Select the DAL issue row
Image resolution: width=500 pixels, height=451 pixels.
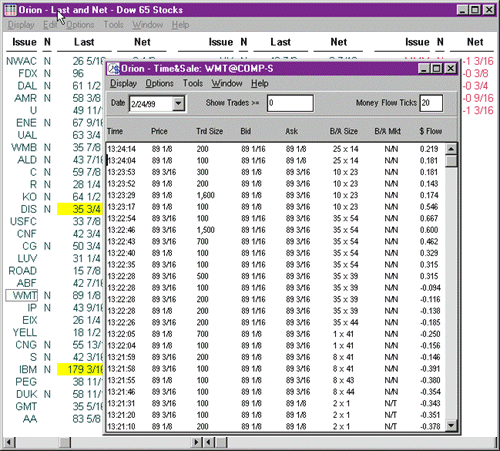tap(27, 86)
